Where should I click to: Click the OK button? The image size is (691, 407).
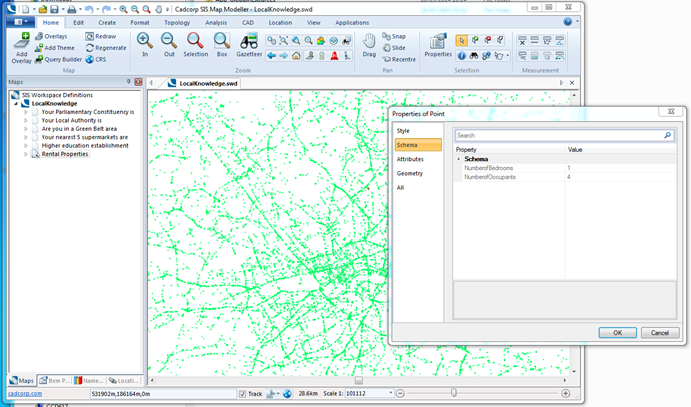point(617,333)
